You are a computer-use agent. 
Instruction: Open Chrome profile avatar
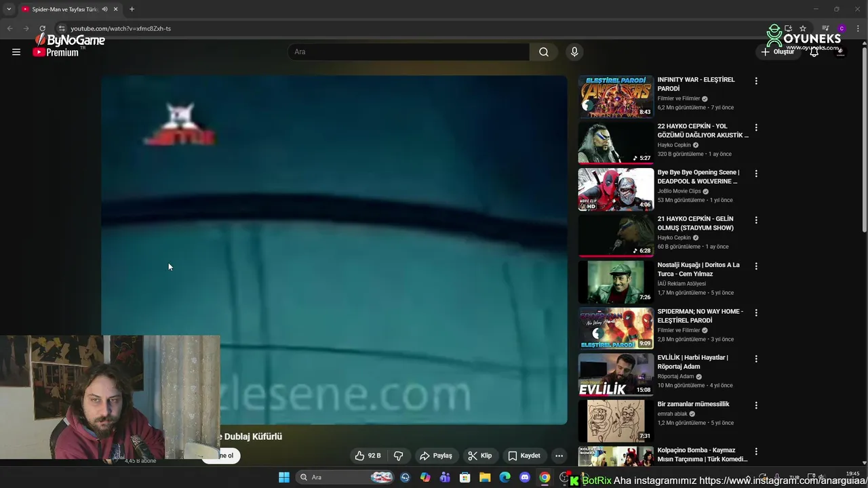point(842,28)
